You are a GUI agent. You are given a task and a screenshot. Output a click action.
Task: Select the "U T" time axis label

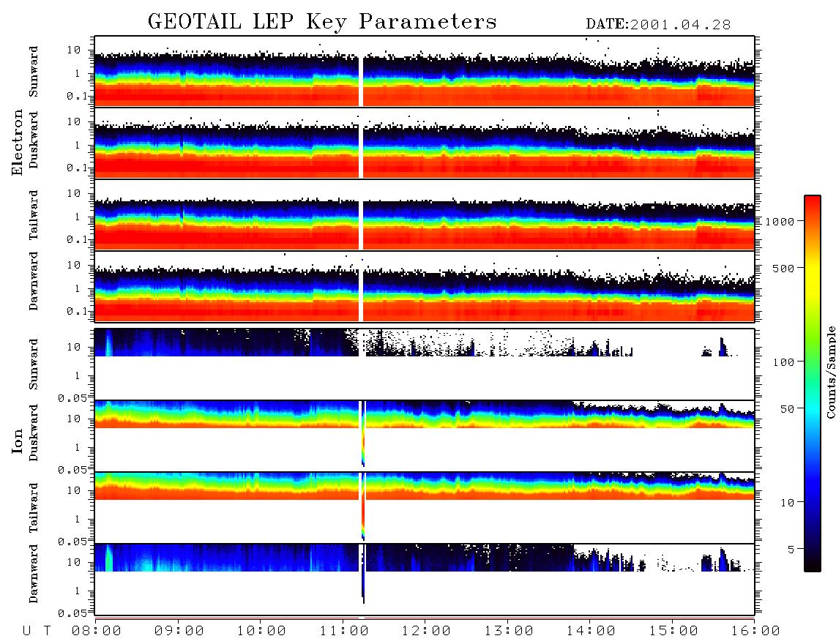37,631
